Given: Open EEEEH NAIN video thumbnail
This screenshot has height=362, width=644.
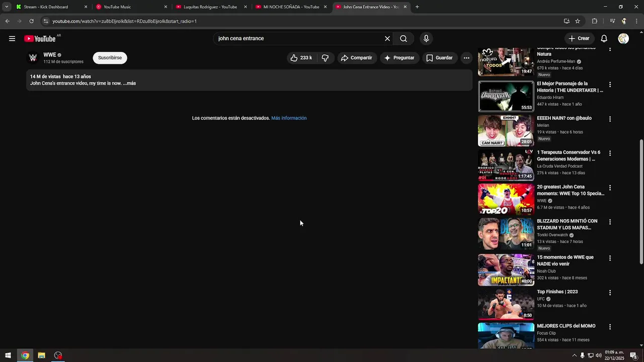Looking at the screenshot, I should [x=506, y=130].
